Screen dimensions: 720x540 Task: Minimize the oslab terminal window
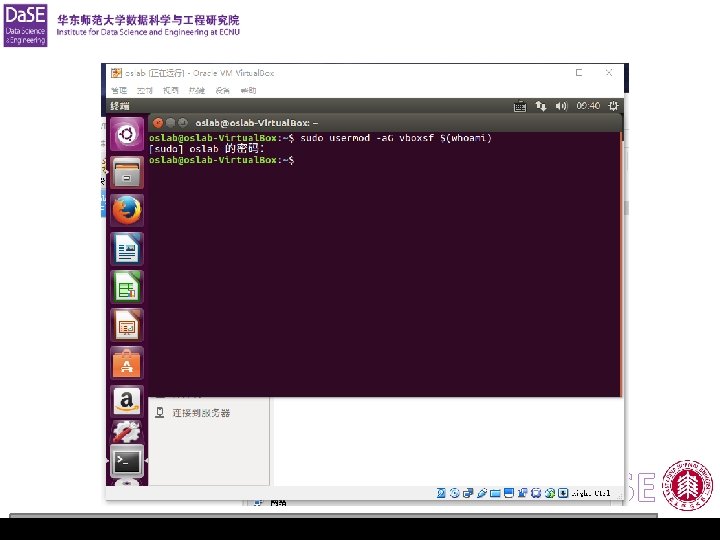click(x=170, y=123)
